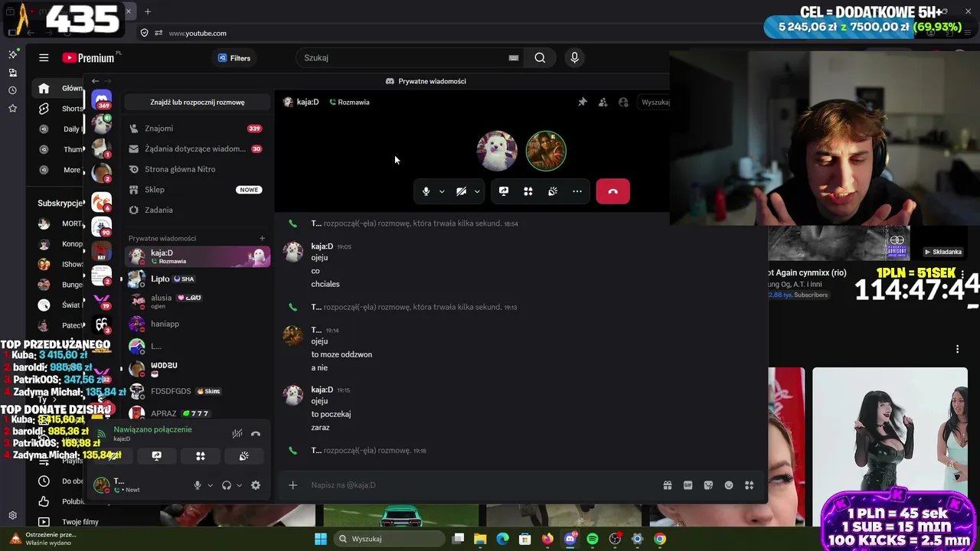
Task: Open the Windows Start menu
Action: 321,539
